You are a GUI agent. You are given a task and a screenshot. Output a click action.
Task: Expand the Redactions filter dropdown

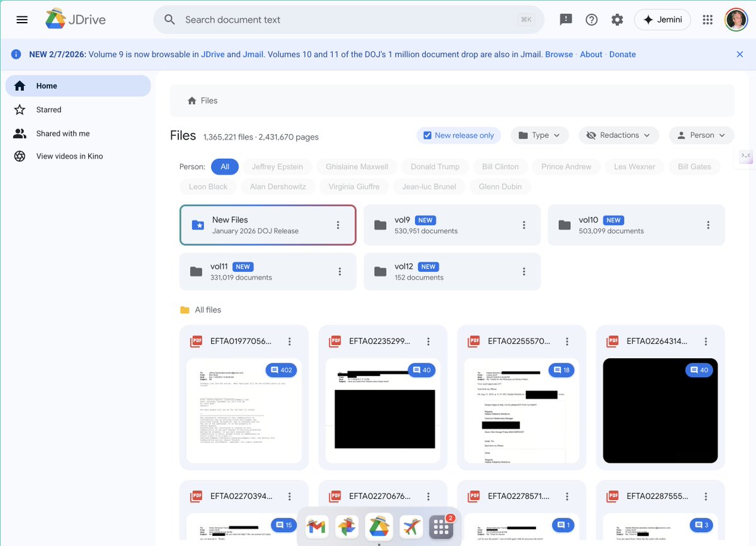point(619,135)
